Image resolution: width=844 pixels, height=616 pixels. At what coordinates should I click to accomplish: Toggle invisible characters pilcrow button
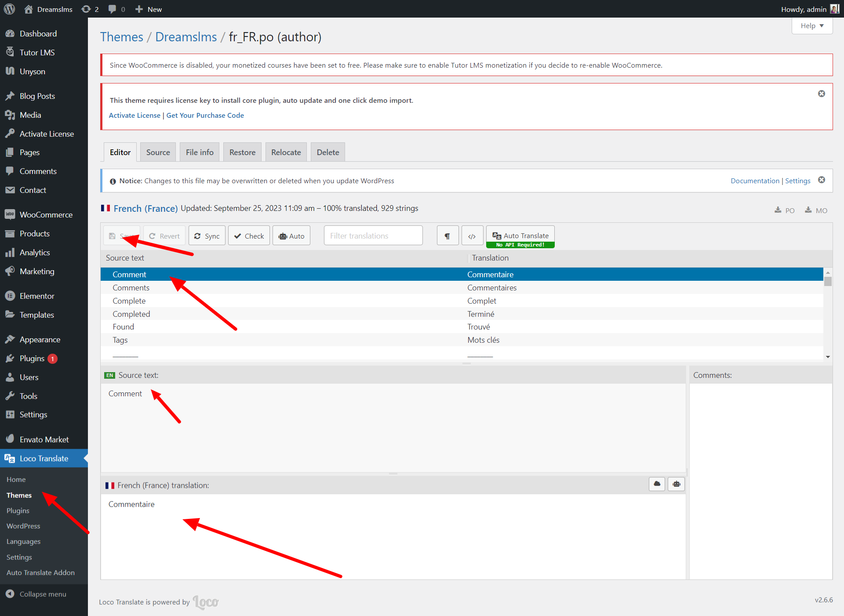[x=447, y=236]
